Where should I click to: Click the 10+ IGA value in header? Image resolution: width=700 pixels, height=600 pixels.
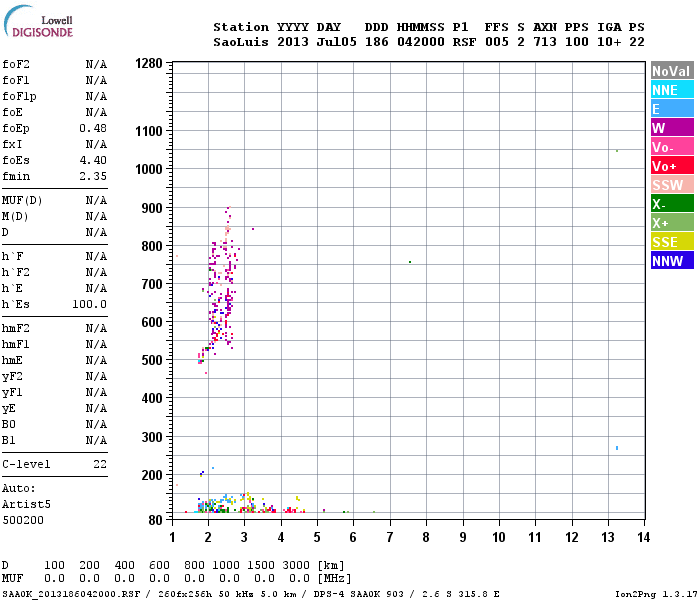pos(609,42)
